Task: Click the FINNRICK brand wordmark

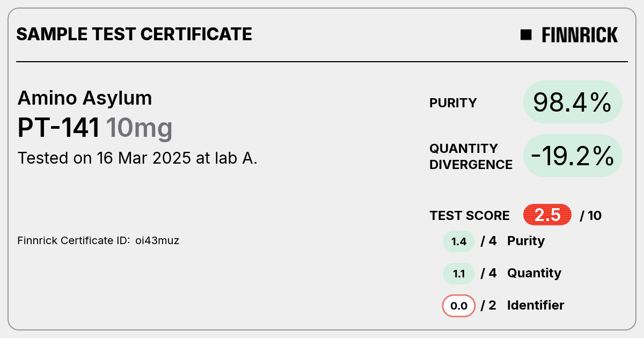Action: click(580, 35)
